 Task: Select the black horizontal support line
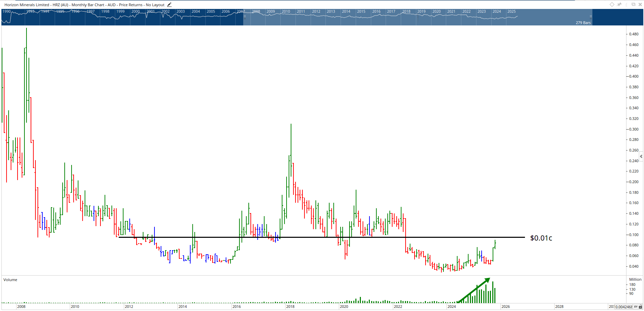point(310,237)
